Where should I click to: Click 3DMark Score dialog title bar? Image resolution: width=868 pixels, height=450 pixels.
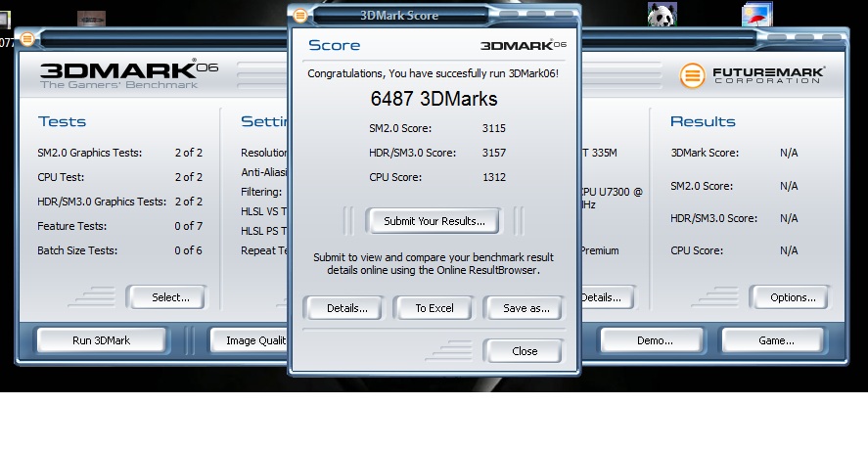(x=399, y=16)
